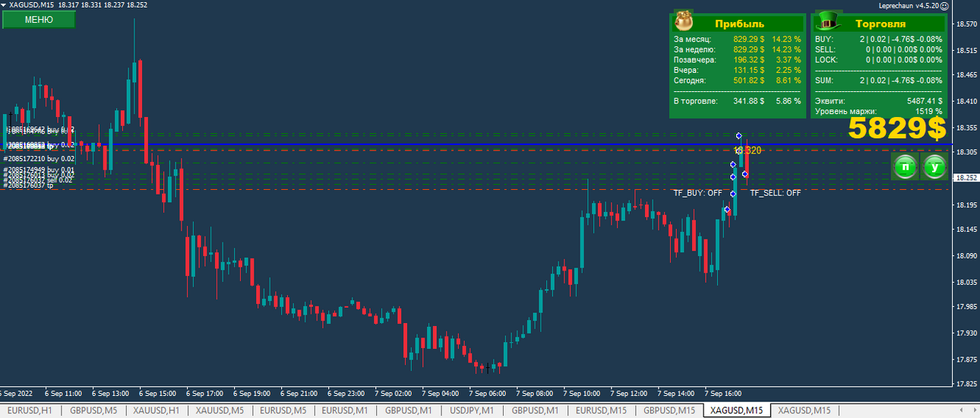
Task: Click the 18.410 price scale label
Action: [966, 101]
